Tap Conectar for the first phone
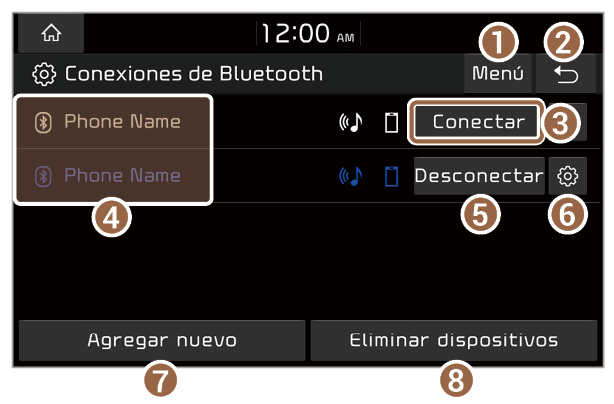Image resolution: width=614 pixels, height=404 pixels. (x=477, y=122)
